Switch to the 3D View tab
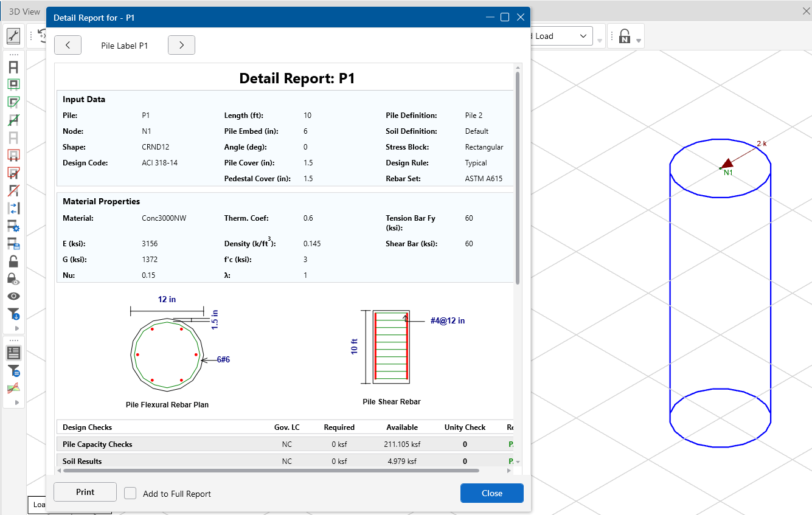This screenshot has height=515, width=812. coord(24,12)
